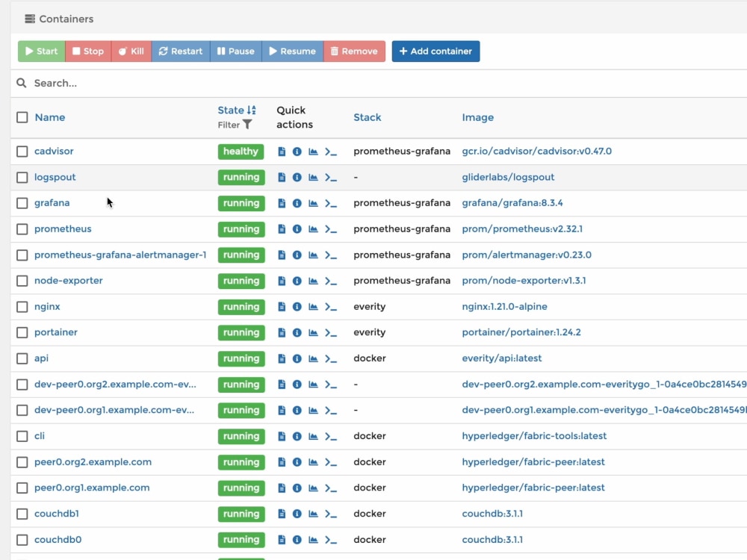Open a console on the api container

(329, 358)
